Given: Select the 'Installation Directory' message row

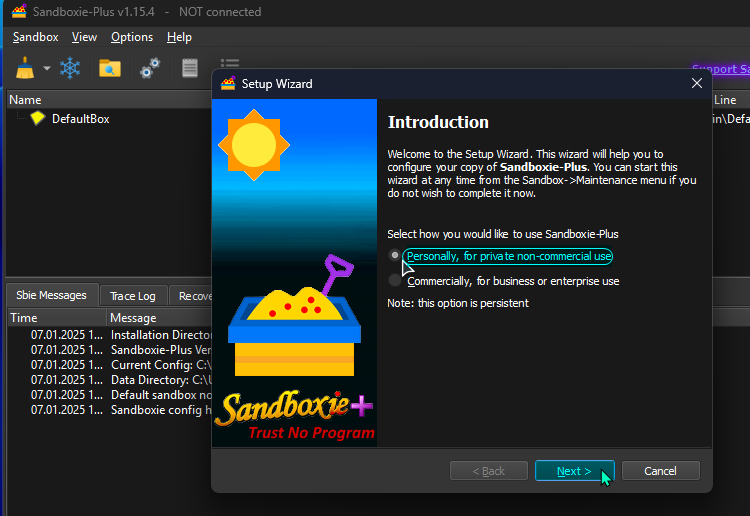Looking at the screenshot, I should coord(110,335).
